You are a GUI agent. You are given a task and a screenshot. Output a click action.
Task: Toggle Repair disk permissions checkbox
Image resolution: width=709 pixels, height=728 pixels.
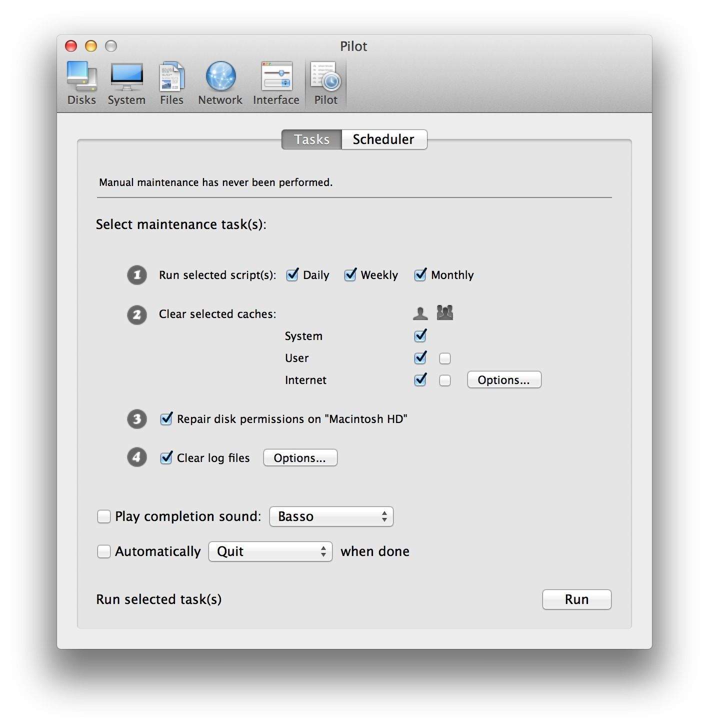click(x=166, y=419)
